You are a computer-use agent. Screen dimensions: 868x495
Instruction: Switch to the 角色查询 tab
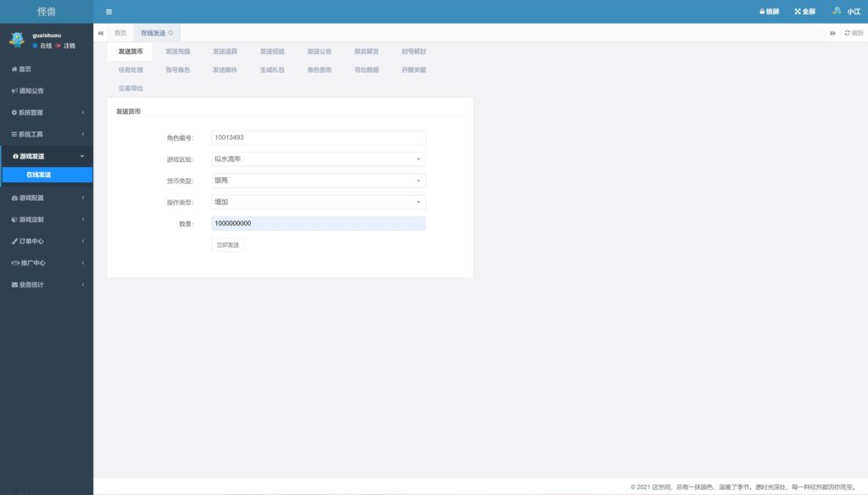click(x=320, y=70)
